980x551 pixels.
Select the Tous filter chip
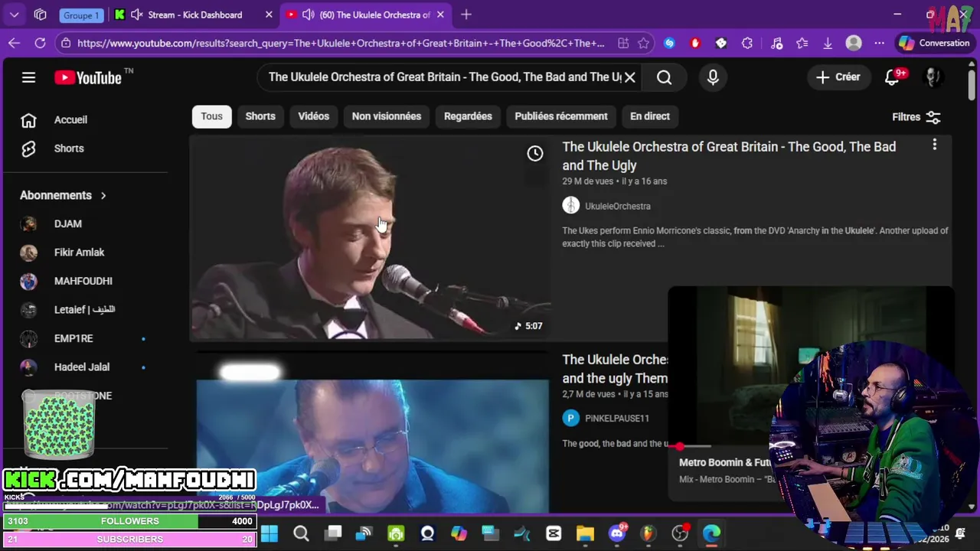(211, 116)
